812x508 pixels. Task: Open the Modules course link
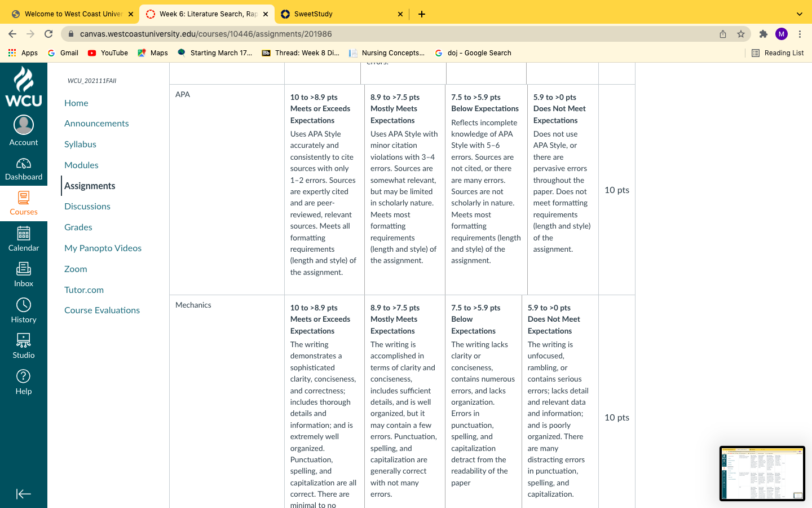click(x=81, y=165)
